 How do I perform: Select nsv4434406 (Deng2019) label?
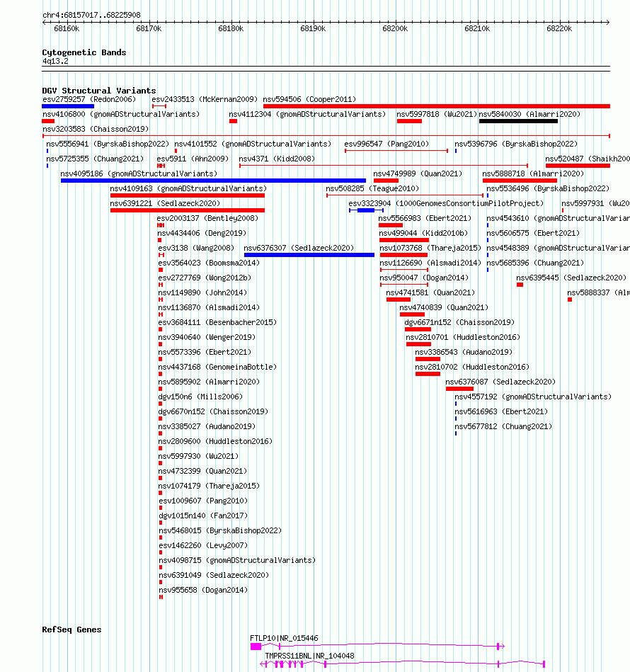202,233
